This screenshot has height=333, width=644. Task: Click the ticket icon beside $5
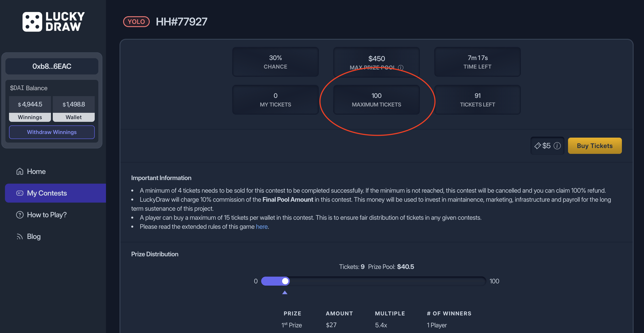pos(538,146)
